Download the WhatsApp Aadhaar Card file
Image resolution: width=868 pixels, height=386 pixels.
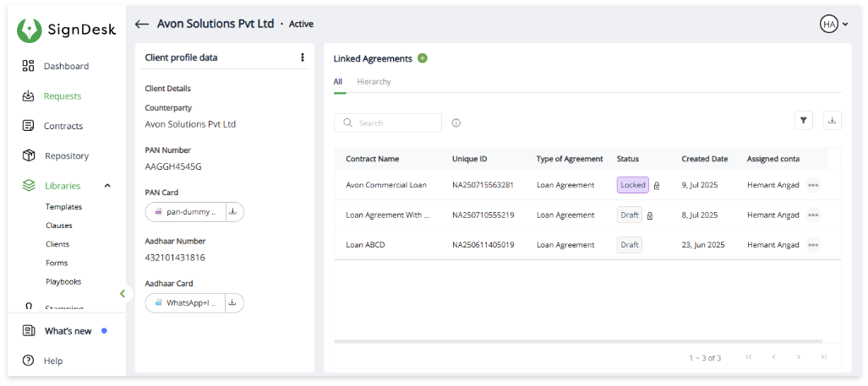tap(234, 303)
